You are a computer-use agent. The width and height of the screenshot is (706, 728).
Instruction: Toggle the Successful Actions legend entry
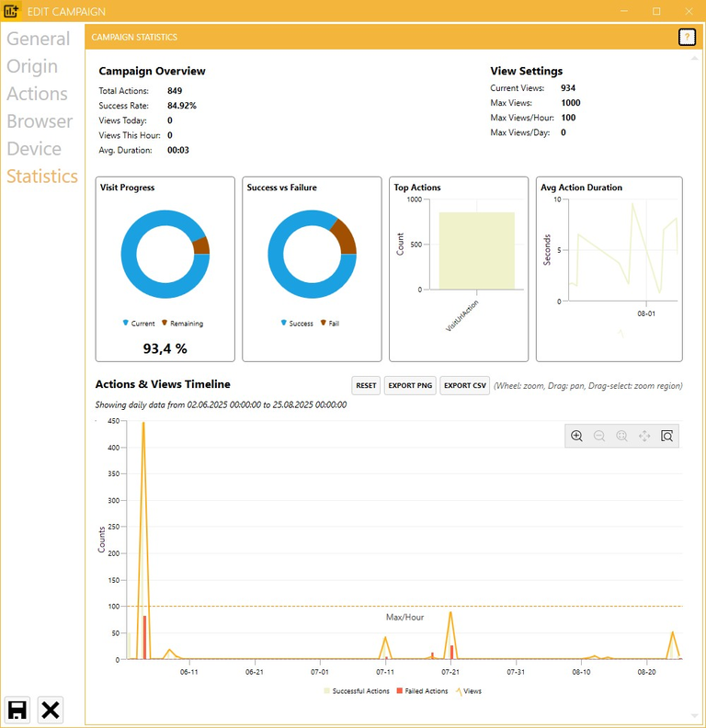point(357,691)
